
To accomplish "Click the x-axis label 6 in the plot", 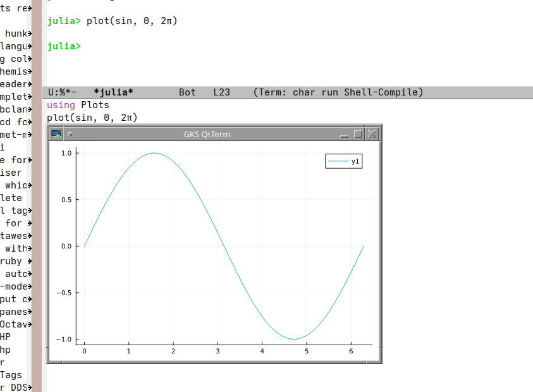I will [351, 351].
